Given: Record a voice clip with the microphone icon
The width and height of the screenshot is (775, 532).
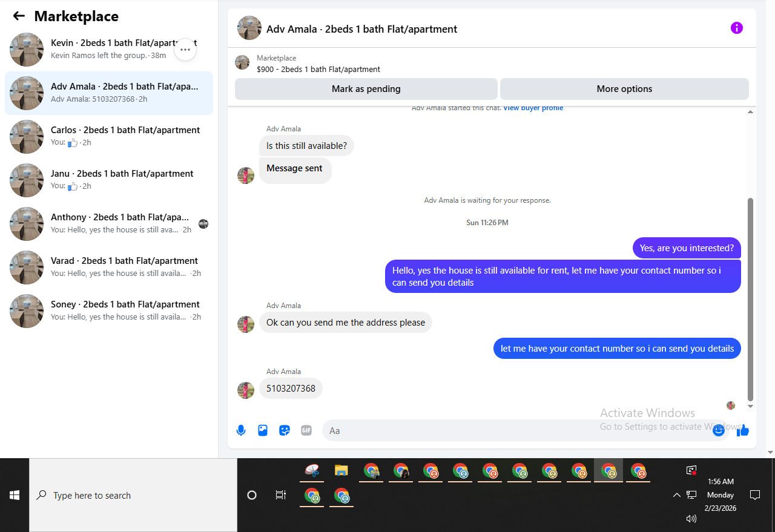Looking at the screenshot, I should point(241,430).
